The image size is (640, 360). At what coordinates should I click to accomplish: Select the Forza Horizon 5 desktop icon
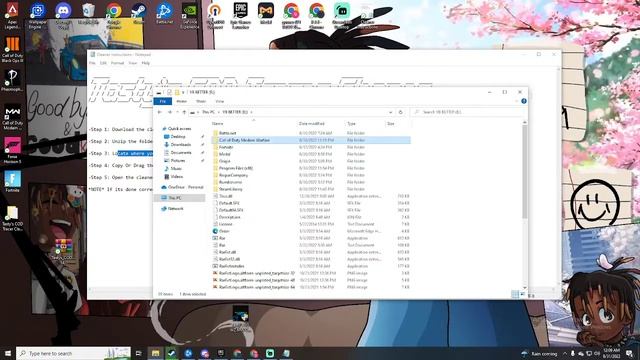[12, 150]
